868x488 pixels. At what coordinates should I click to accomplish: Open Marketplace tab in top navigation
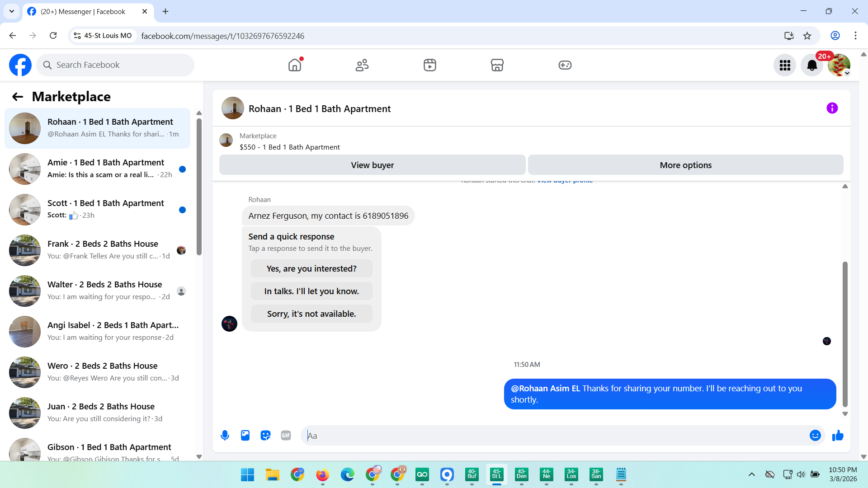497,66
